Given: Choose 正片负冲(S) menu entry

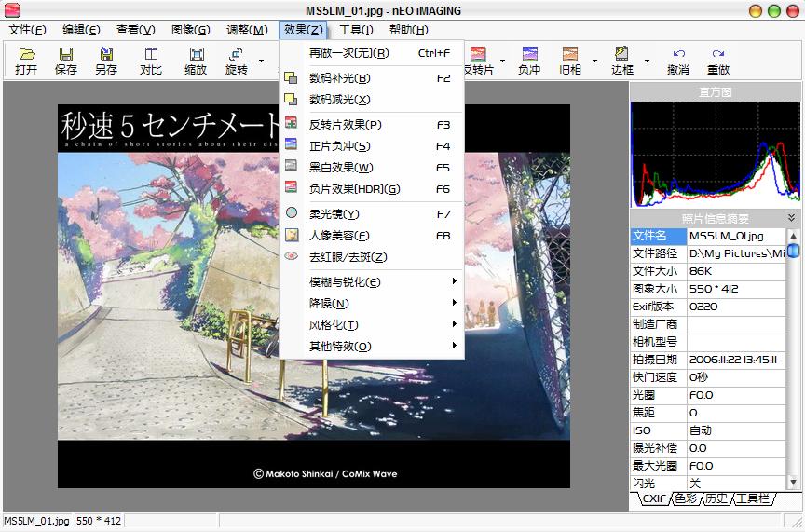Looking at the screenshot, I should tap(372, 146).
